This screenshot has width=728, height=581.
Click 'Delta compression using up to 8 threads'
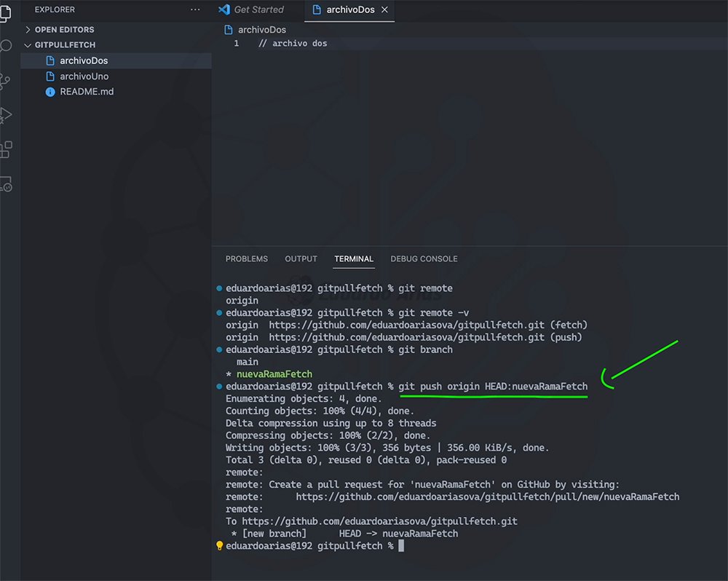[331, 423]
